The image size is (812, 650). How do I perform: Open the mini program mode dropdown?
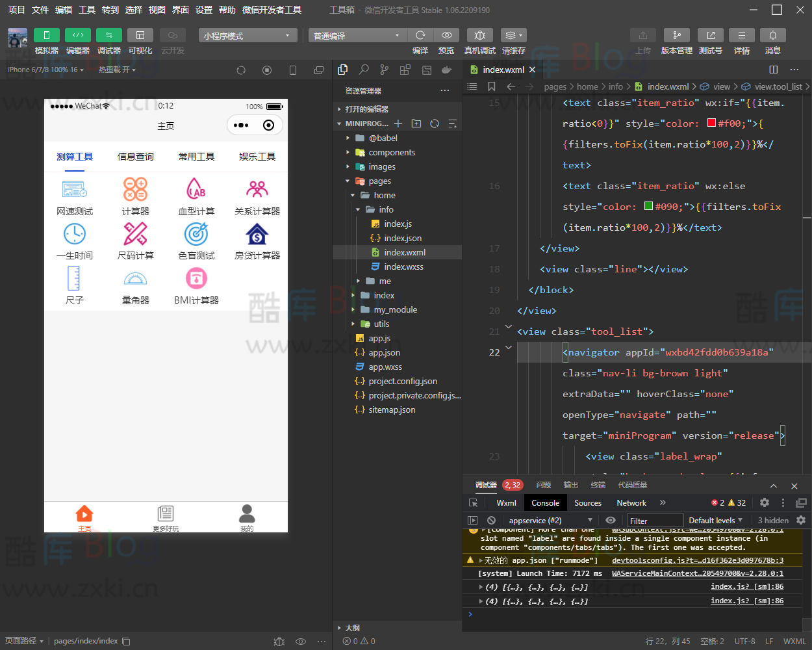click(x=247, y=36)
